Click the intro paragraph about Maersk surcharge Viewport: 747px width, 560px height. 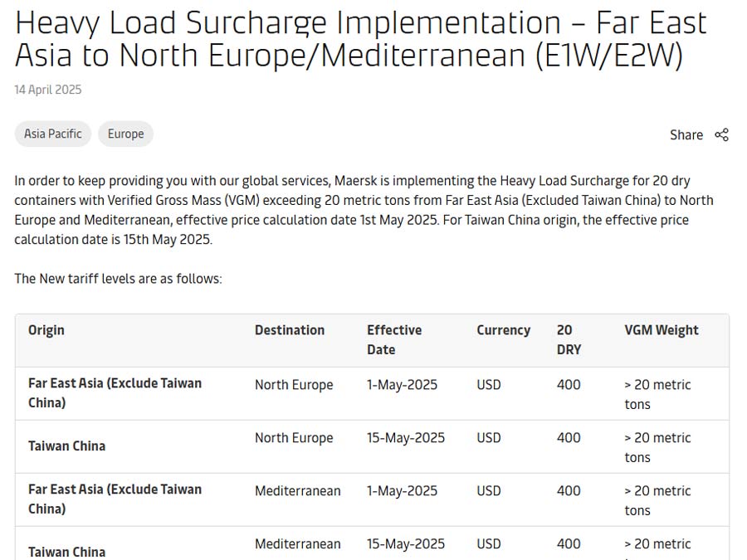[364, 210]
